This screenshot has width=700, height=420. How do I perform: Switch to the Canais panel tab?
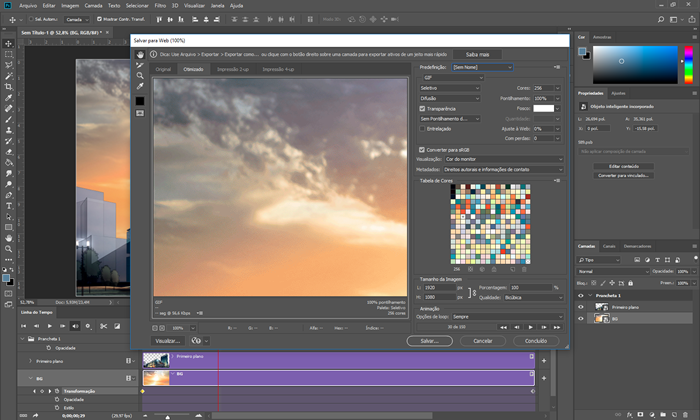click(609, 246)
